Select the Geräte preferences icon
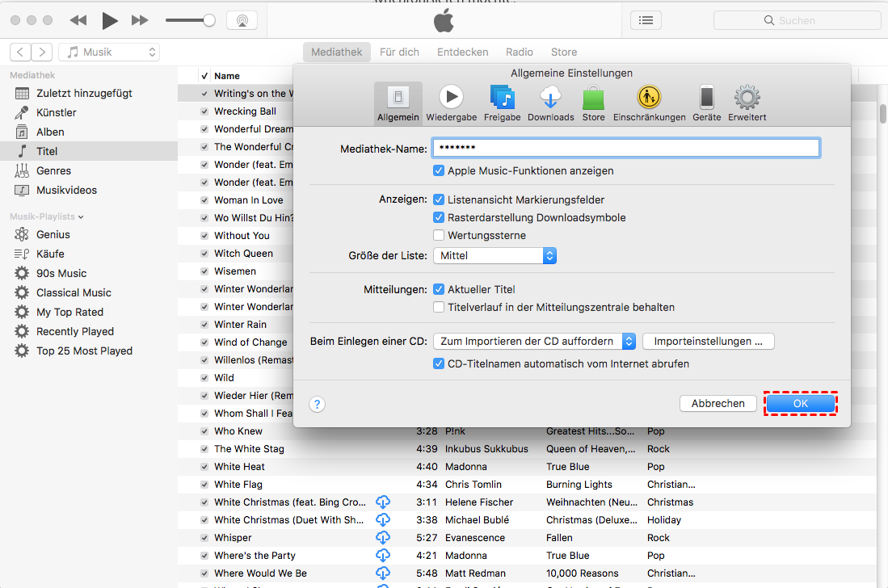This screenshot has height=588, width=888. tap(706, 103)
